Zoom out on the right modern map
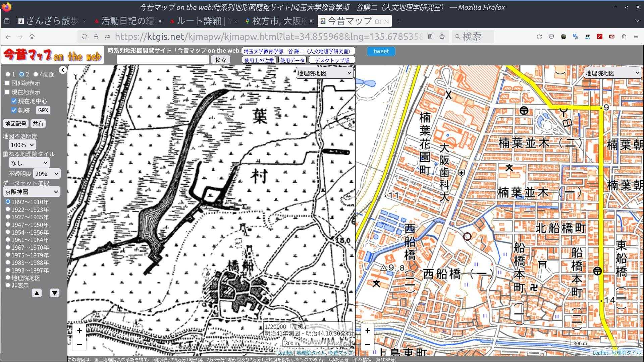Screen dimensions: 644x362 coord(368,345)
